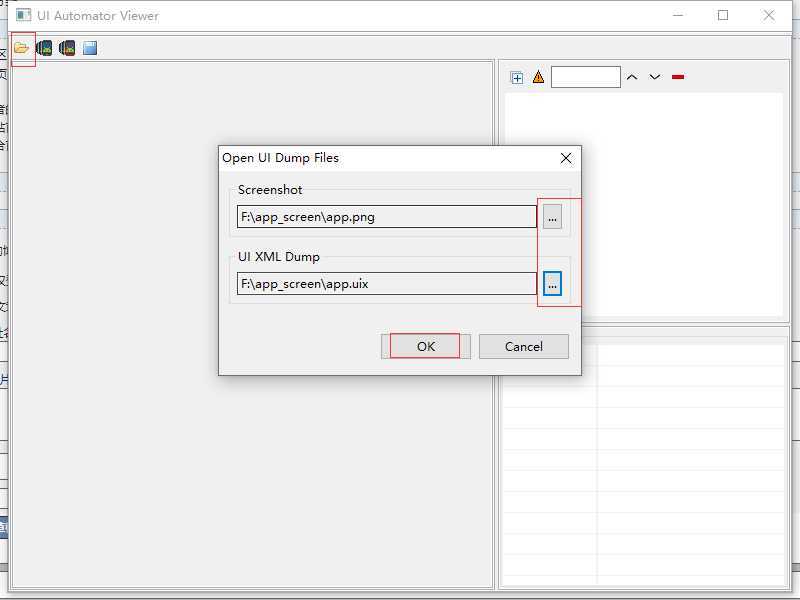Screen dimensions: 800x600
Task: Click the Device Screenshot (uiautomator dump) icon
Action: click(x=44, y=48)
